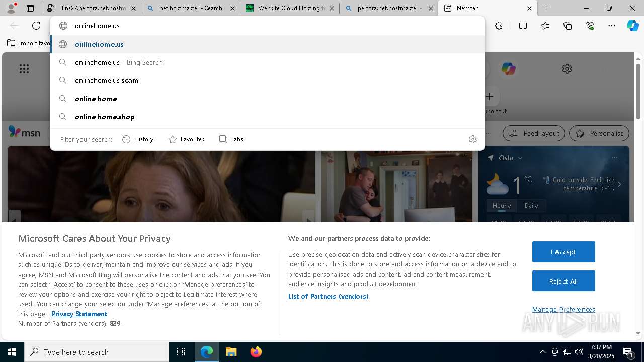Show hidden system tray icons
644x362 pixels.
542,352
